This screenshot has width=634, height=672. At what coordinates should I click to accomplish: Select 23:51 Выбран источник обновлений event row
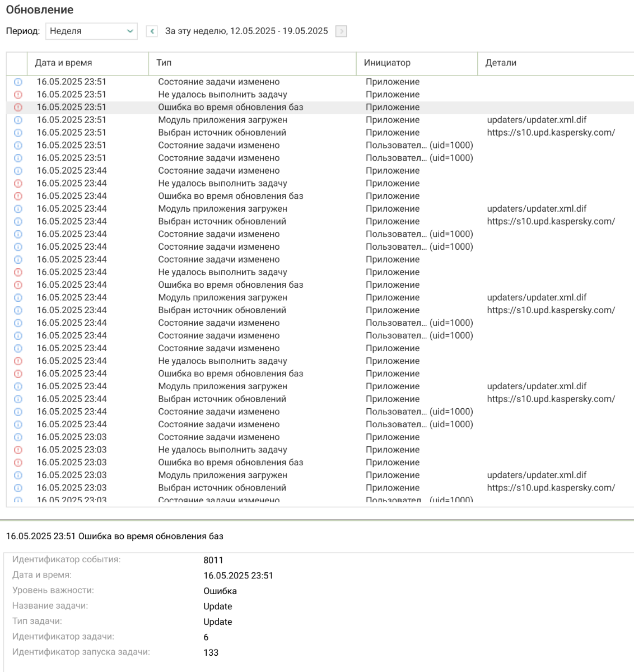pyautogui.click(x=320, y=133)
